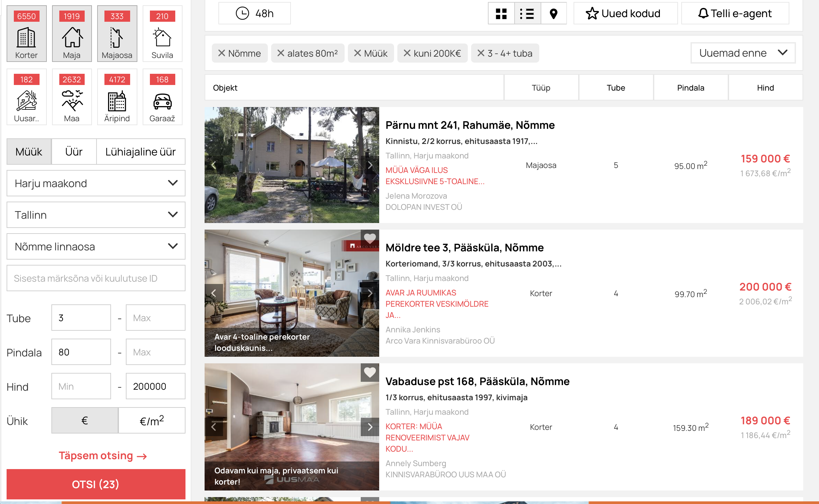Select the Müük deal type tab
The height and width of the screenshot is (504, 819).
29,152
